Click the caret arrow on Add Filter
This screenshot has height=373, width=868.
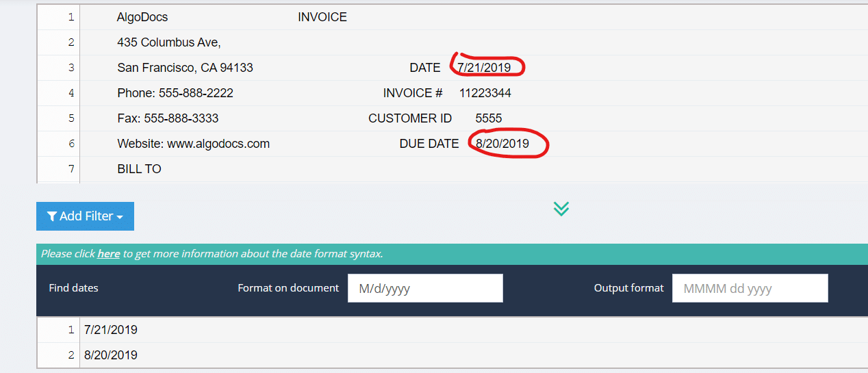pyautogui.click(x=120, y=217)
